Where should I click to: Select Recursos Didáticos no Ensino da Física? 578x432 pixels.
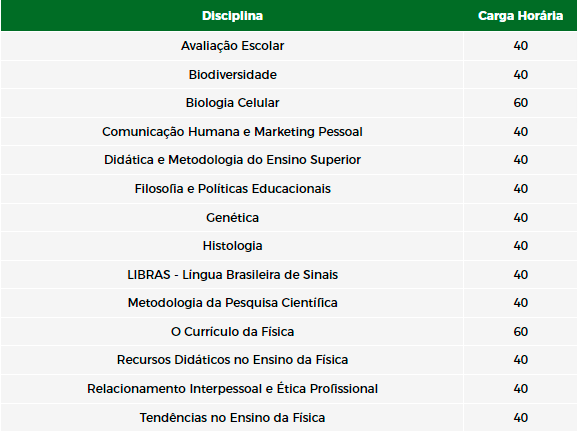233,360
